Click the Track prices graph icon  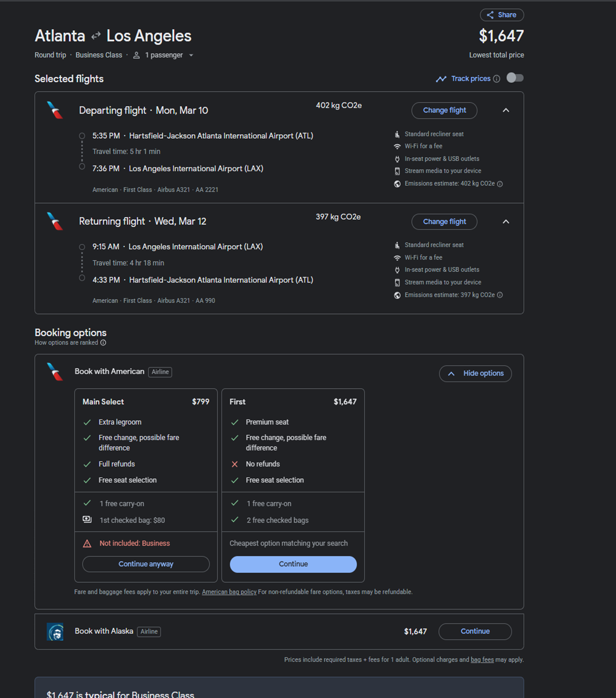[x=441, y=79]
